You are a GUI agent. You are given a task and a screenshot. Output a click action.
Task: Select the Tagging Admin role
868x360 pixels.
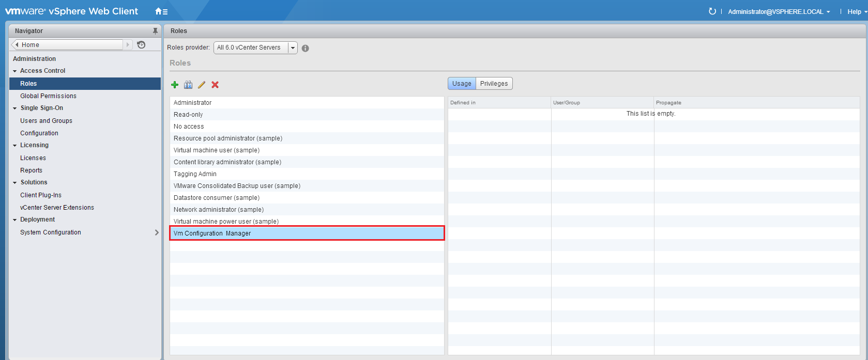coord(307,174)
